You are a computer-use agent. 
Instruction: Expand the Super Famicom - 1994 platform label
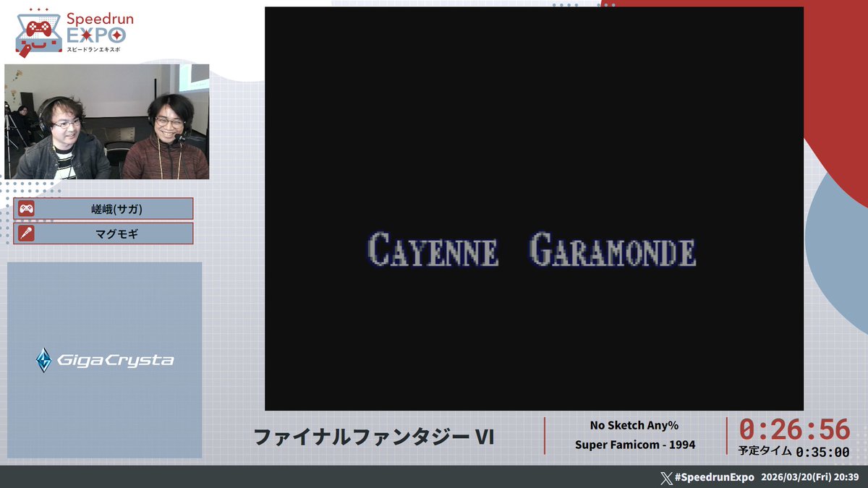click(635, 445)
